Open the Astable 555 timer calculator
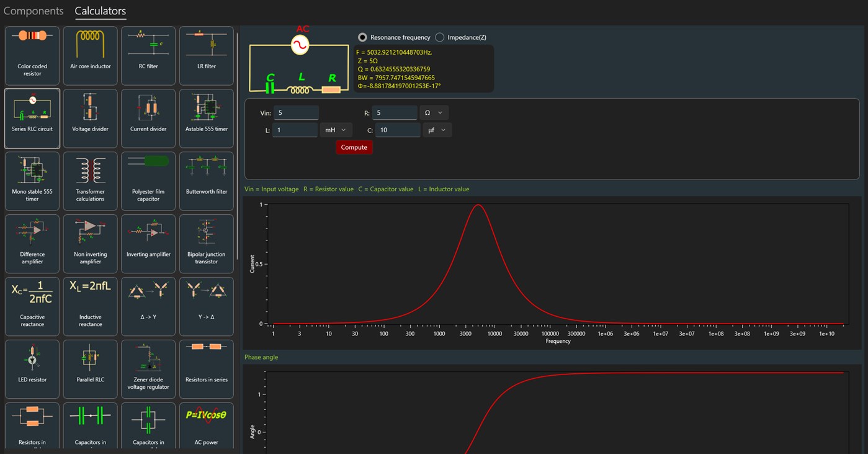 click(x=207, y=119)
